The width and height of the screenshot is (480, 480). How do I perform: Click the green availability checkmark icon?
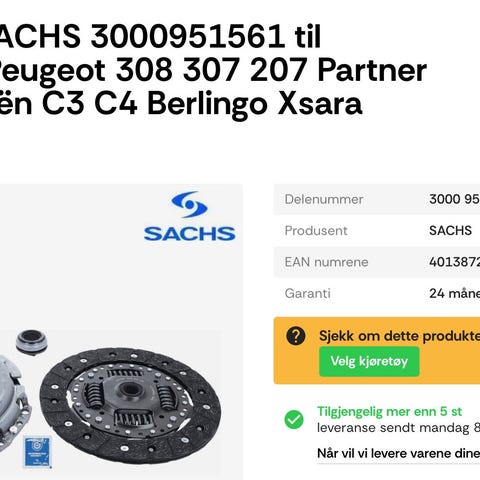[294, 420]
